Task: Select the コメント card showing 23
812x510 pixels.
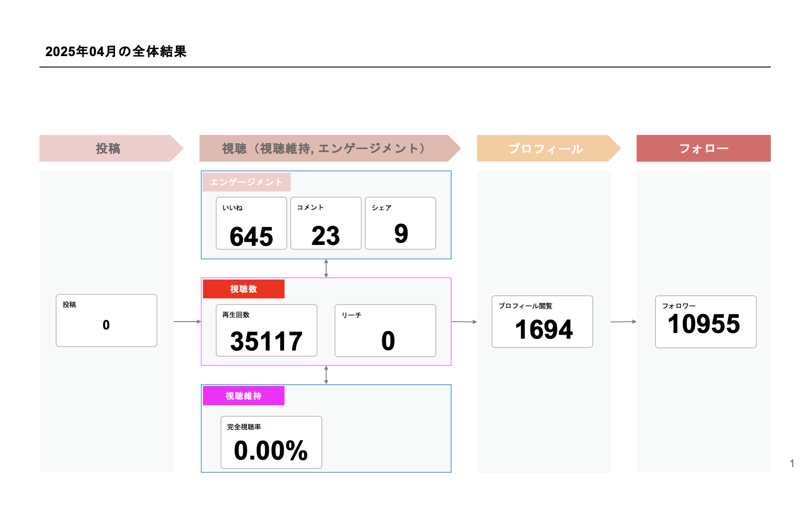Action: 326,223
